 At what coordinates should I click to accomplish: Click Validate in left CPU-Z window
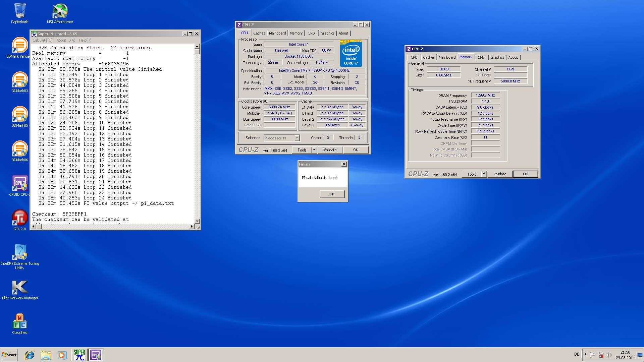(x=330, y=150)
